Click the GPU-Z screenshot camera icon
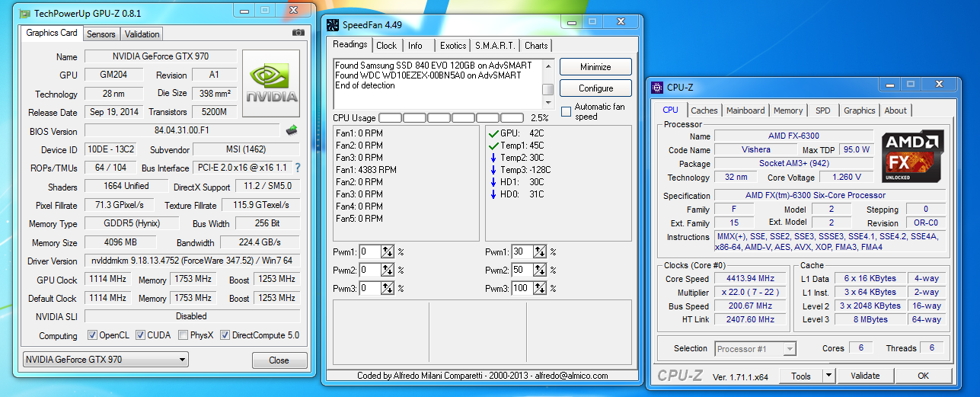 click(x=298, y=33)
